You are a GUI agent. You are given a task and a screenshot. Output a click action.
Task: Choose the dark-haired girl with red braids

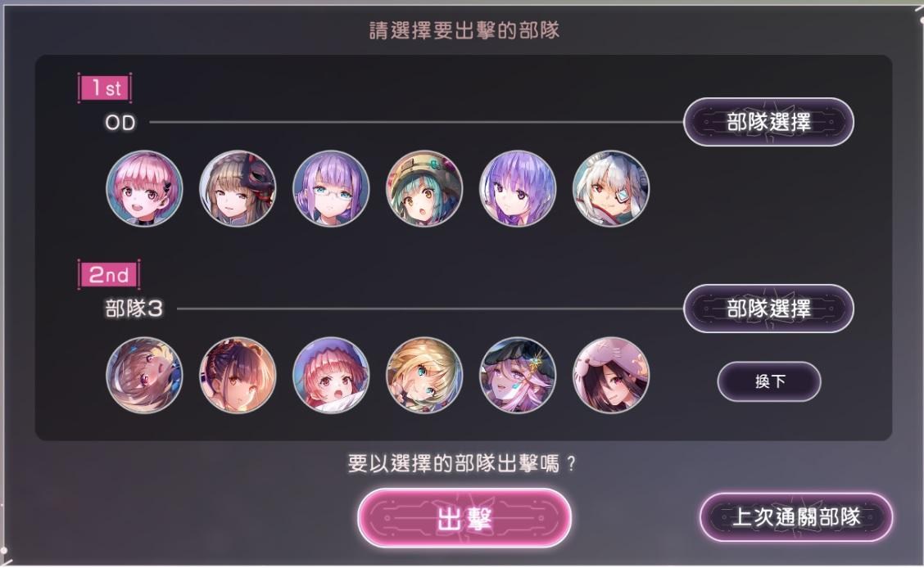click(238, 375)
